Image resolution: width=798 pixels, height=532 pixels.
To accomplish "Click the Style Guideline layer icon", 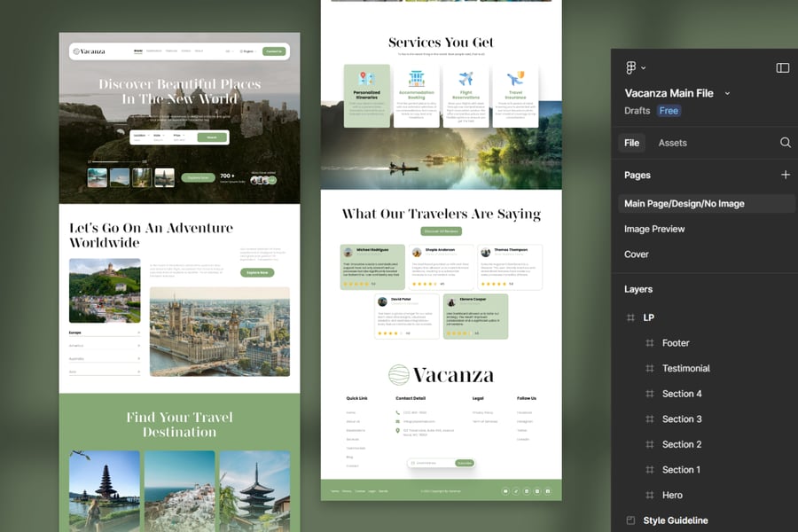I will tap(630, 520).
